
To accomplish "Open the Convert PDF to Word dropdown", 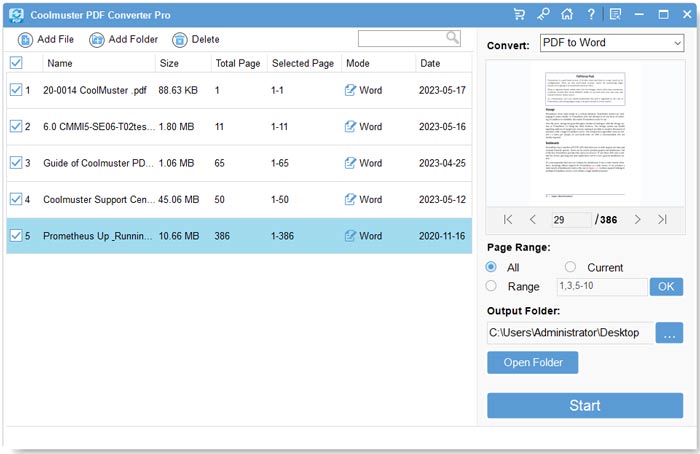I will [x=612, y=43].
